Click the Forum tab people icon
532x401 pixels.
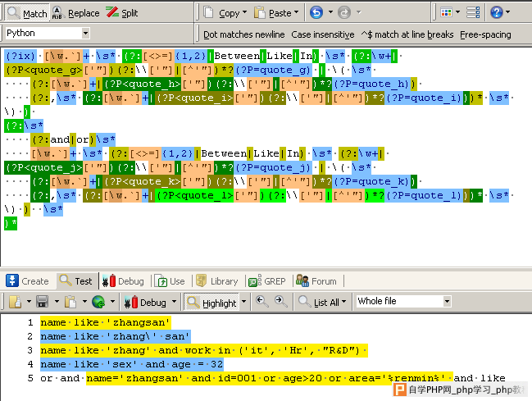pos(302,280)
